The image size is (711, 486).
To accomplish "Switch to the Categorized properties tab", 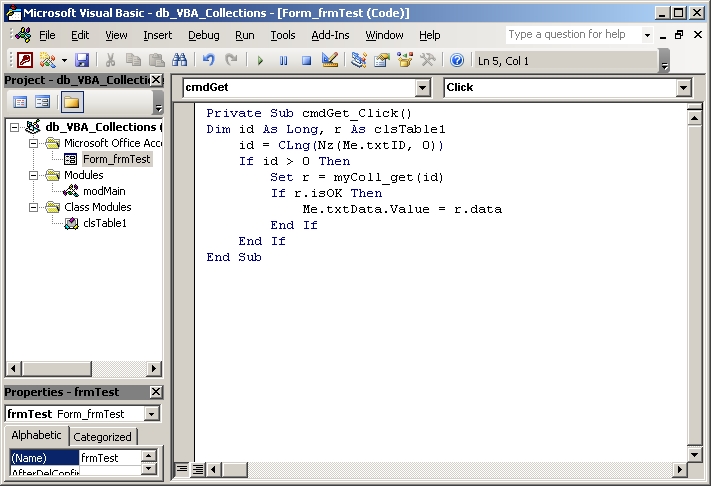I will tap(102, 437).
